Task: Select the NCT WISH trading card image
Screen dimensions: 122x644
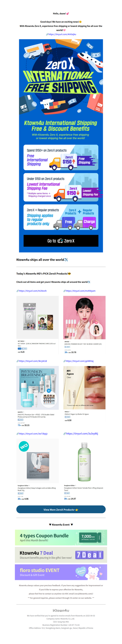Action: 38,317
